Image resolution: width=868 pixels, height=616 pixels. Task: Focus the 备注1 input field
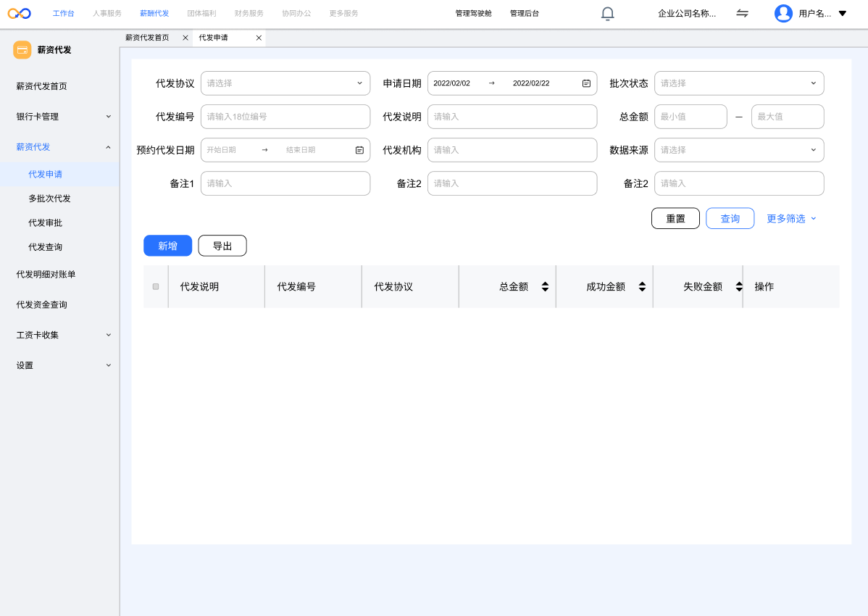pos(285,183)
